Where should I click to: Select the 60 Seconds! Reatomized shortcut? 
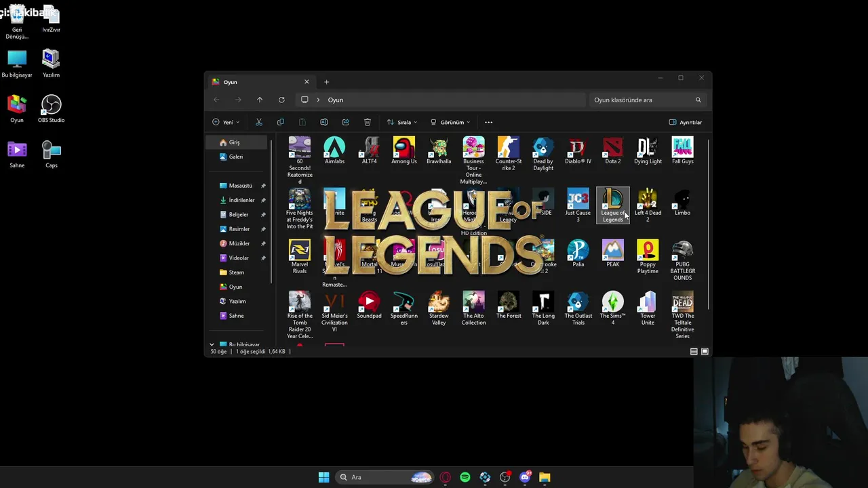point(300,161)
